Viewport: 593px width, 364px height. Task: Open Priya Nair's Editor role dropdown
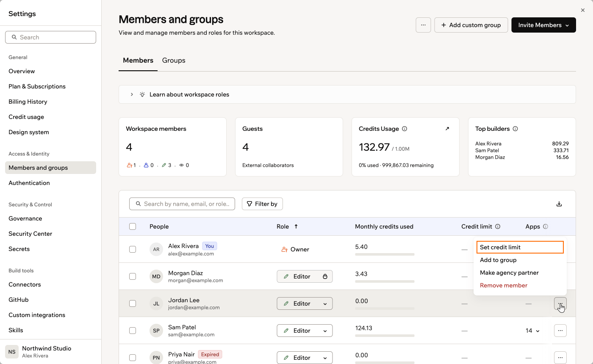[x=305, y=358]
